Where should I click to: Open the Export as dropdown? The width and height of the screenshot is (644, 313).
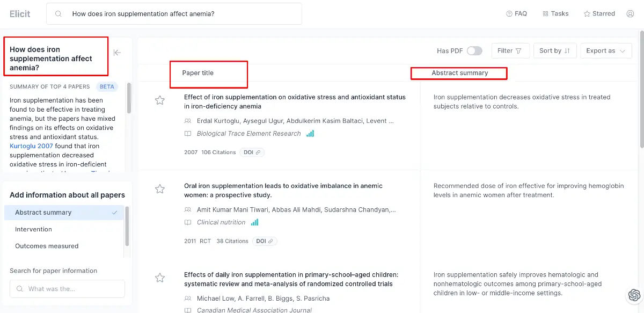point(605,50)
